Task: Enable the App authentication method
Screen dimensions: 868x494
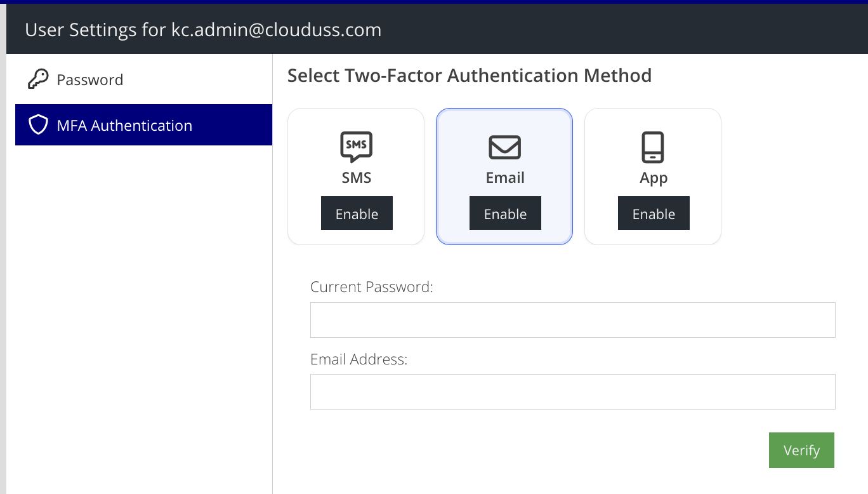Action: 654,214
